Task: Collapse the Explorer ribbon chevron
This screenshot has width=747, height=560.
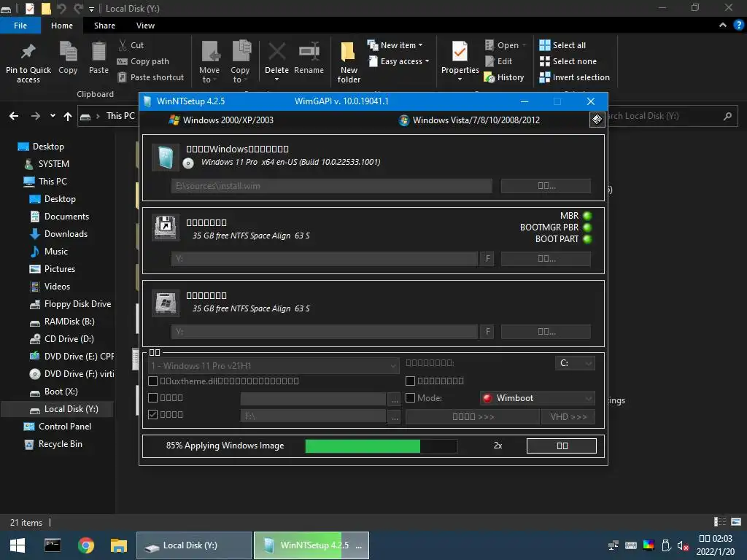Action: (x=723, y=26)
